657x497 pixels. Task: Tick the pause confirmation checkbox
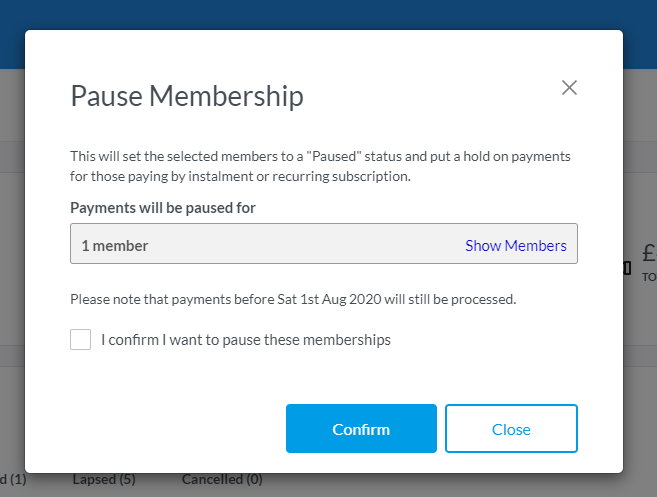click(x=81, y=340)
